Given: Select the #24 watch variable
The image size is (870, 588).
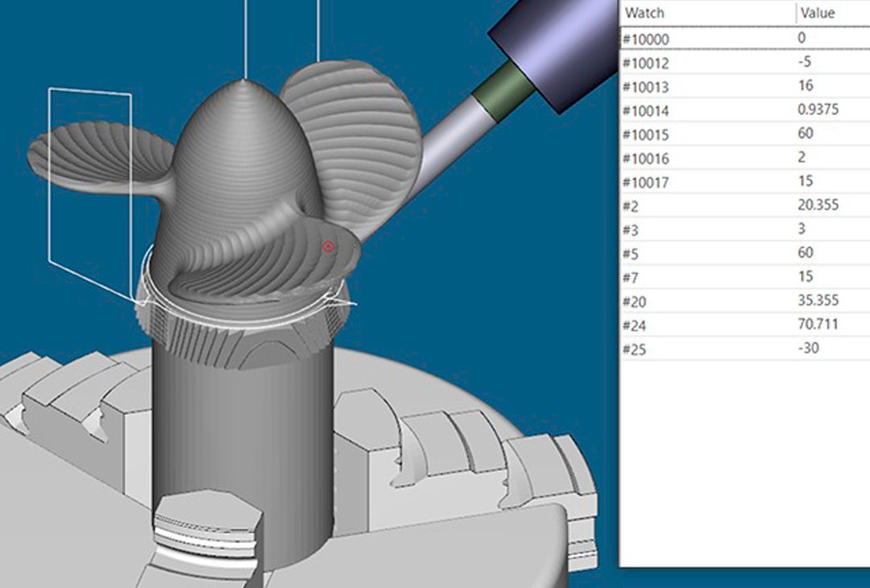Looking at the screenshot, I should 634,325.
